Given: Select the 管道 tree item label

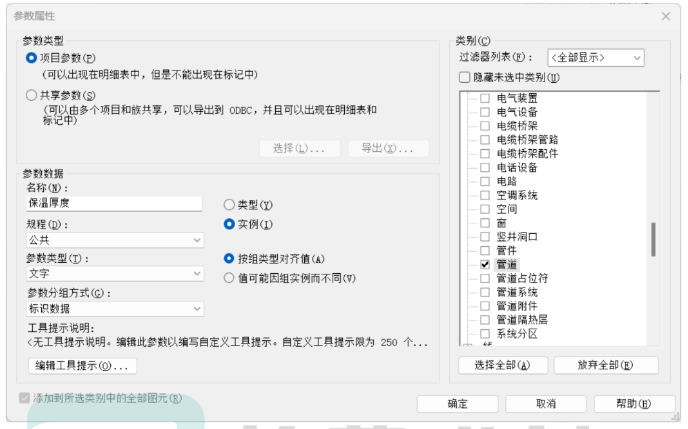Looking at the screenshot, I should tap(506, 265).
